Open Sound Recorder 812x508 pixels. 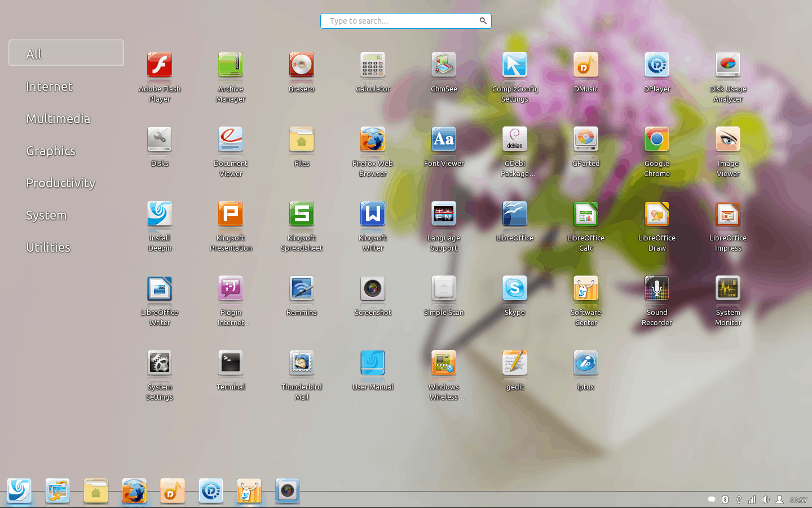pyautogui.click(x=657, y=288)
